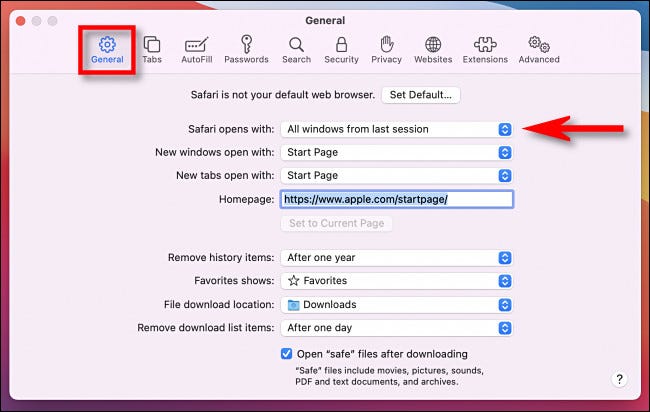Click the 'Safari opens with:' label
The image size is (650, 412).
coord(231,129)
